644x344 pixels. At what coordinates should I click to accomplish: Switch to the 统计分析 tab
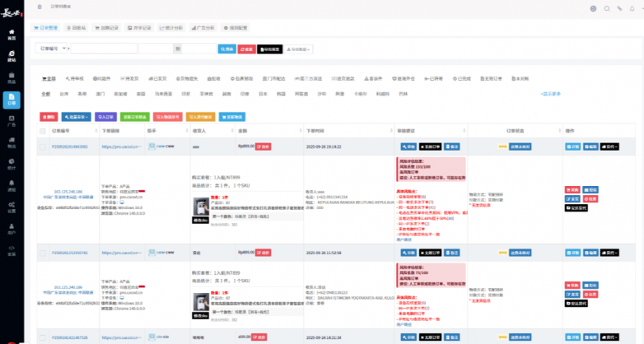(x=171, y=27)
